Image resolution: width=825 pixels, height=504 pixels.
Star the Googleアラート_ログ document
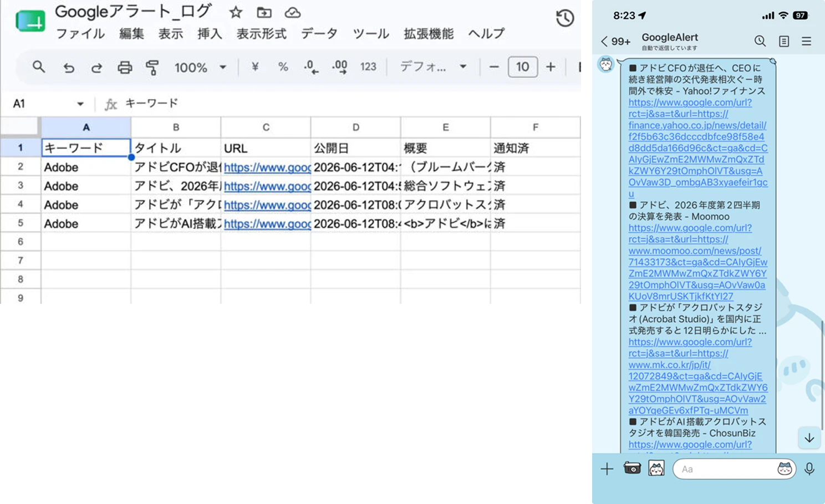[x=236, y=12]
